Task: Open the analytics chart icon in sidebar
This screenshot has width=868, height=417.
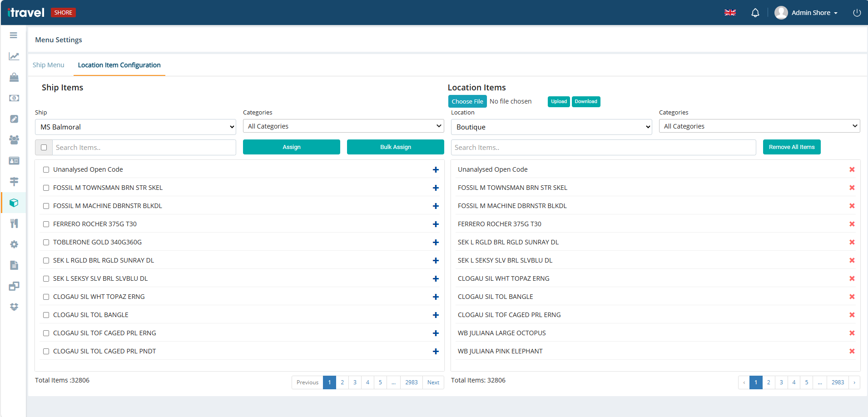Action: tap(14, 56)
